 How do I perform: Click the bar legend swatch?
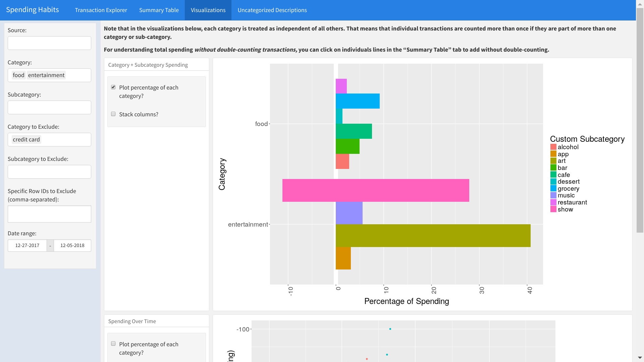553,168
